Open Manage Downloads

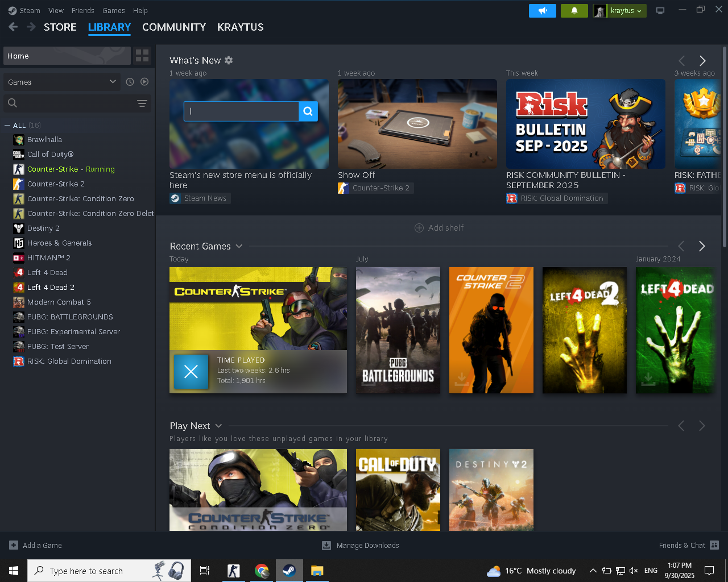[361, 545]
